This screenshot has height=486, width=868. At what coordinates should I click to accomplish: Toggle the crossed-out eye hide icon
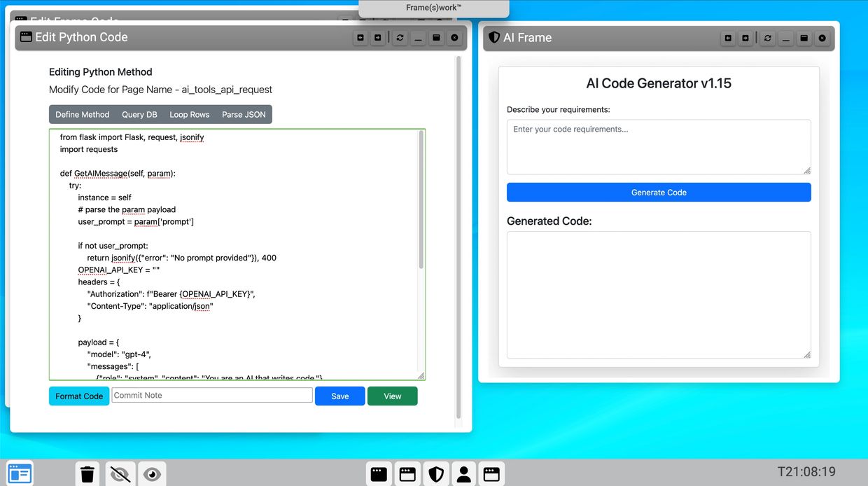click(x=120, y=474)
